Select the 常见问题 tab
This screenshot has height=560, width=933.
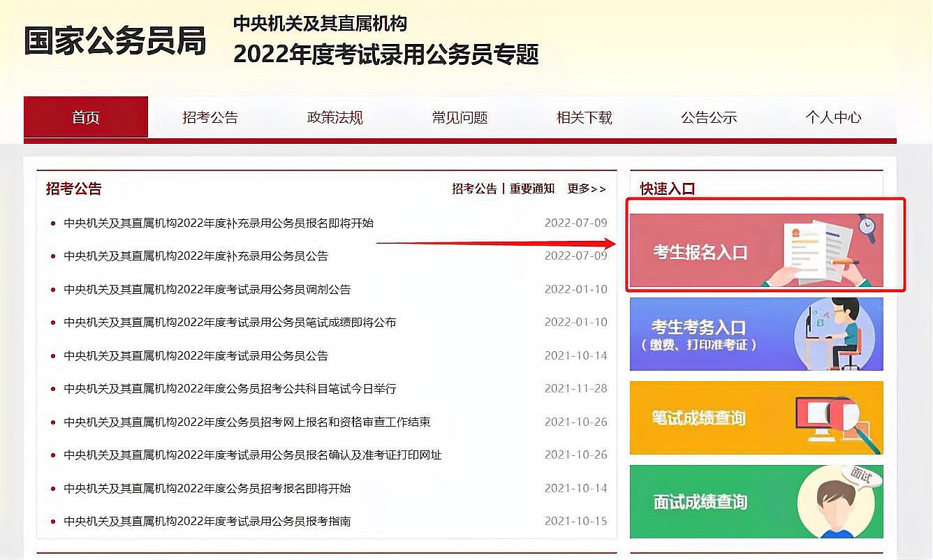pyautogui.click(x=458, y=117)
